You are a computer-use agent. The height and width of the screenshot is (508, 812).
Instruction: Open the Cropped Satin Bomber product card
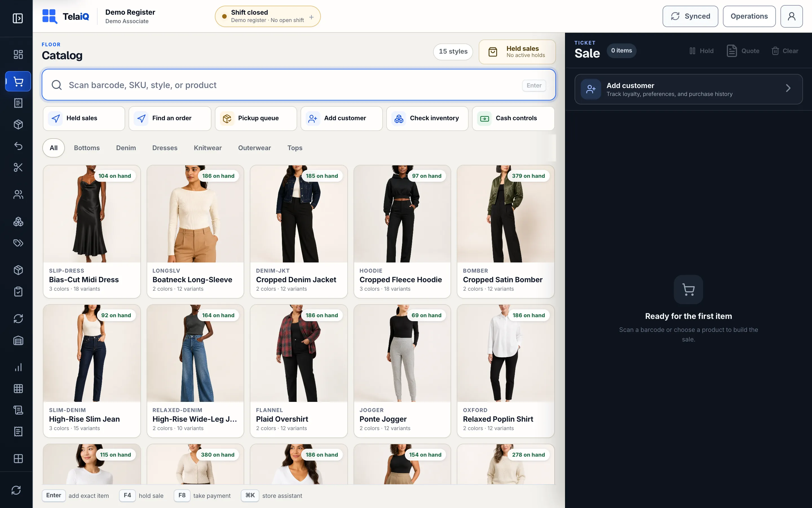pos(506,231)
